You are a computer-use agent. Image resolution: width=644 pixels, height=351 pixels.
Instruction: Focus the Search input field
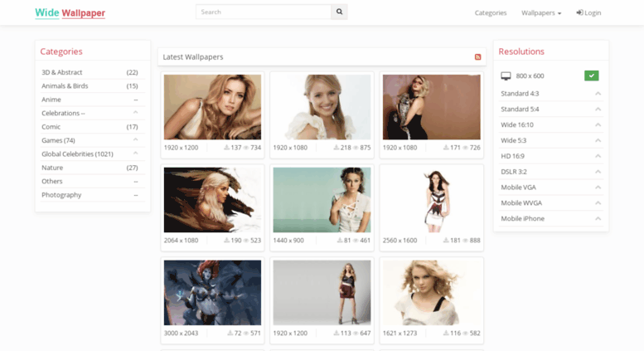point(264,12)
